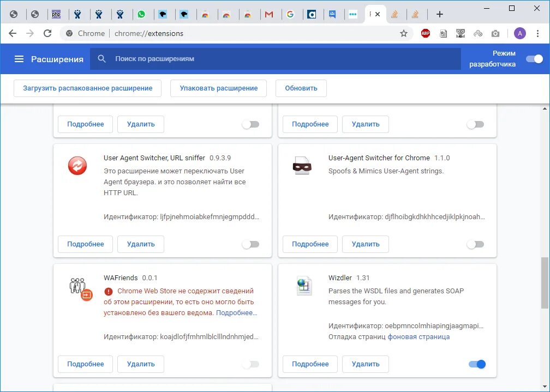The width and height of the screenshot is (550, 392).
Task: Click Удалить for User-Agent Switcher for Chrome
Action: pyautogui.click(x=366, y=244)
